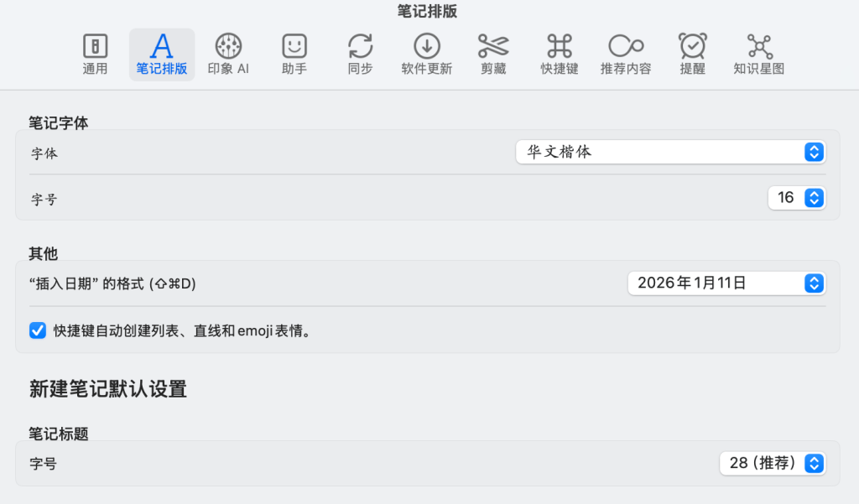Select the 笔记排版 note layout tab
Viewport: 859px width, 504px height.
[x=162, y=55]
